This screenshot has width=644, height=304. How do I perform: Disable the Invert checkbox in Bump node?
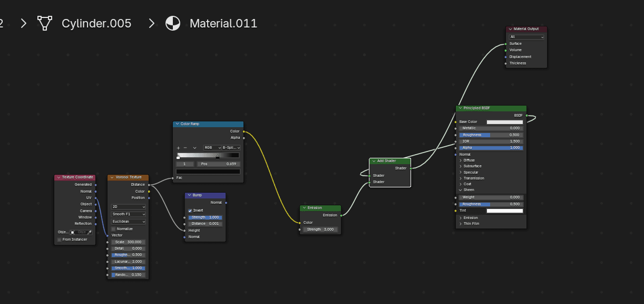coord(190,211)
